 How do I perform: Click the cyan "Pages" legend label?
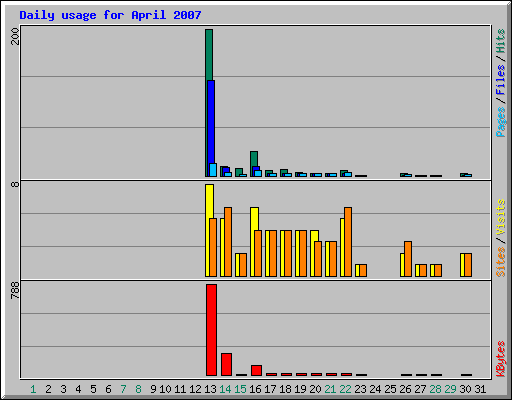500,122
